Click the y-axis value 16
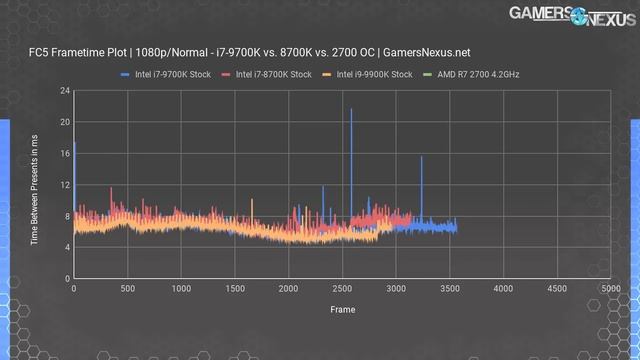 tap(65, 153)
